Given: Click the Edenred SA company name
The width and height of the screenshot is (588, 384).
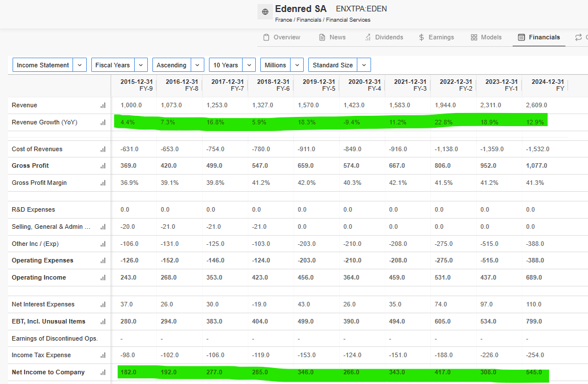Looking at the screenshot, I should click(x=301, y=9).
